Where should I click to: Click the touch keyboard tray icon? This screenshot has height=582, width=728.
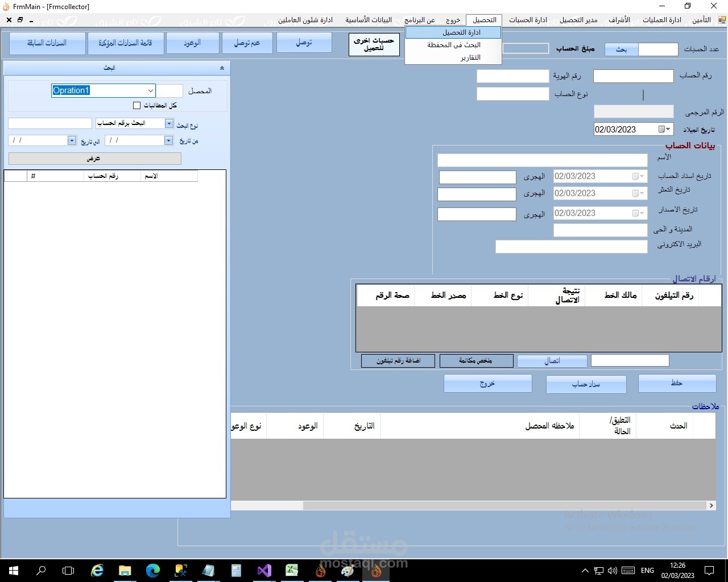pos(628,570)
